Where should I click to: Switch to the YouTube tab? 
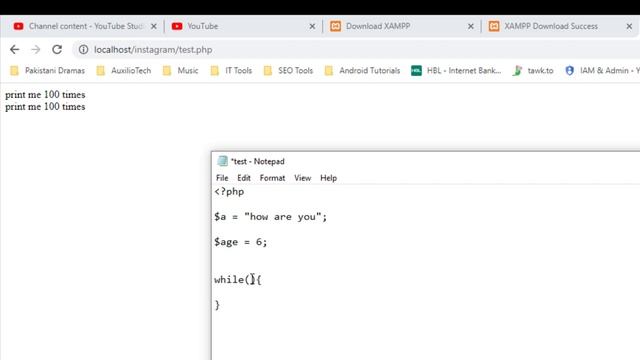(243, 26)
